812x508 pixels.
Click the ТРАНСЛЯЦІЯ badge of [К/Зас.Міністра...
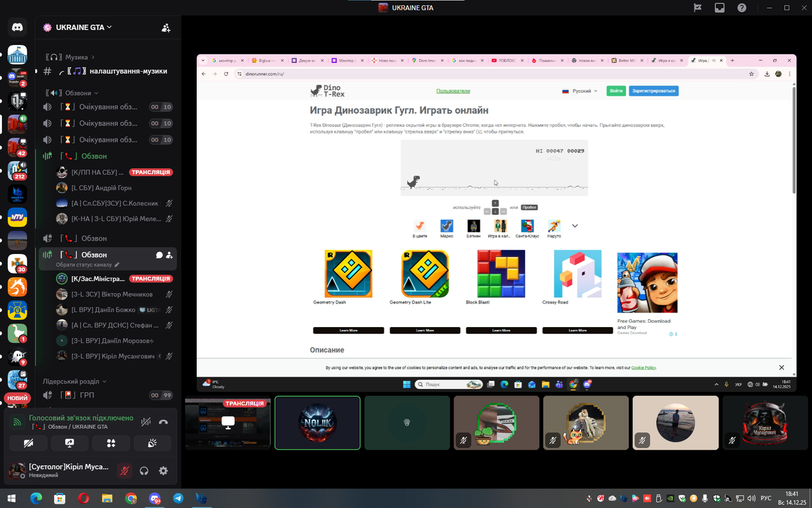pyautogui.click(x=151, y=279)
